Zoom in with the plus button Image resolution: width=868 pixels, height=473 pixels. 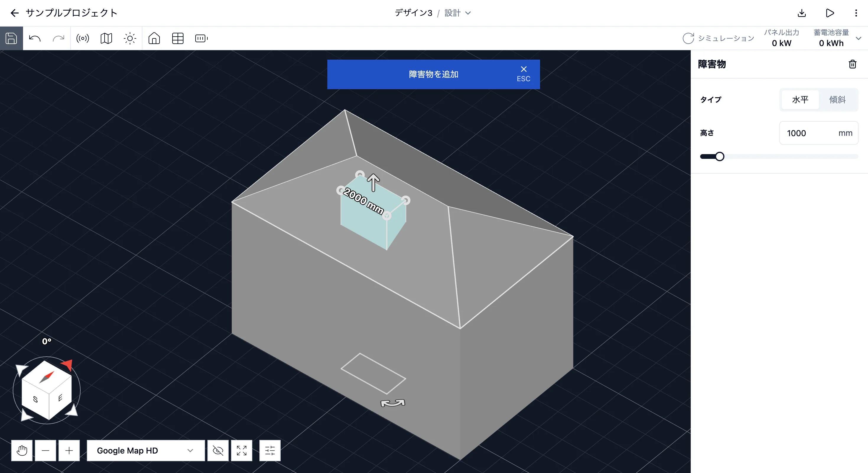click(69, 450)
